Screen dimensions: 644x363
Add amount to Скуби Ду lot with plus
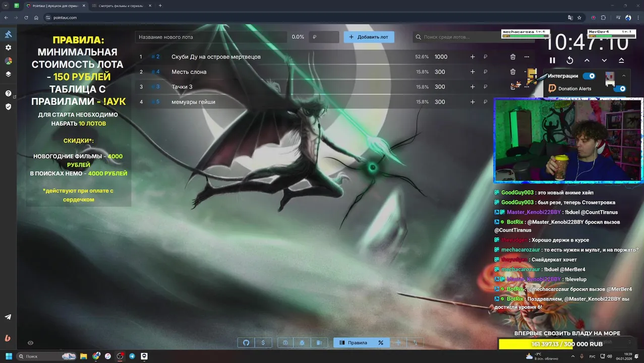pos(473,57)
